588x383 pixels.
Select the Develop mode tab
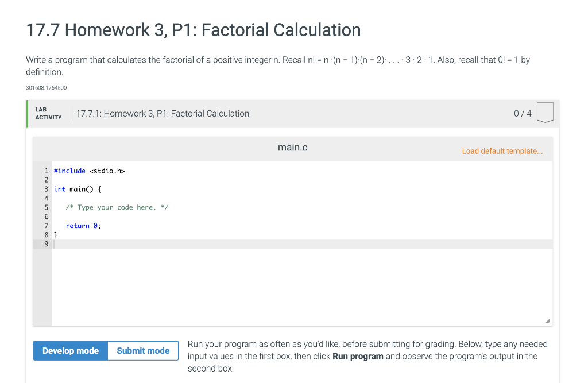[x=70, y=350]
